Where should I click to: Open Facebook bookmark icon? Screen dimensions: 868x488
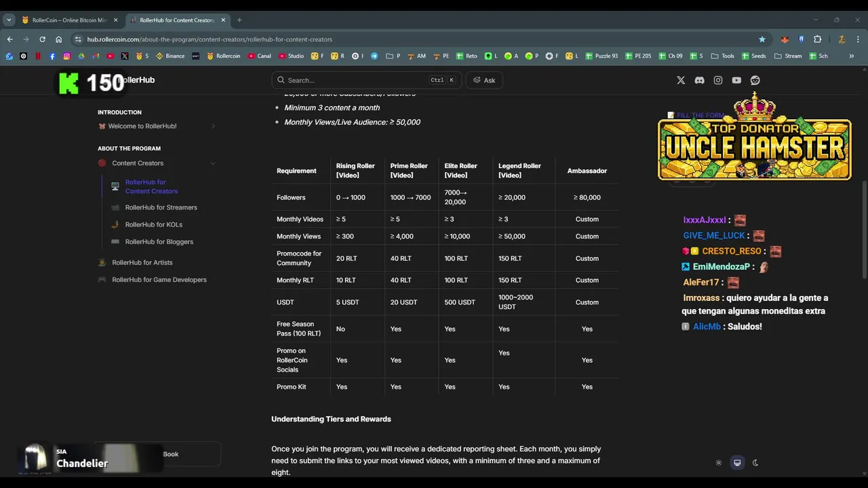(52, 56)
